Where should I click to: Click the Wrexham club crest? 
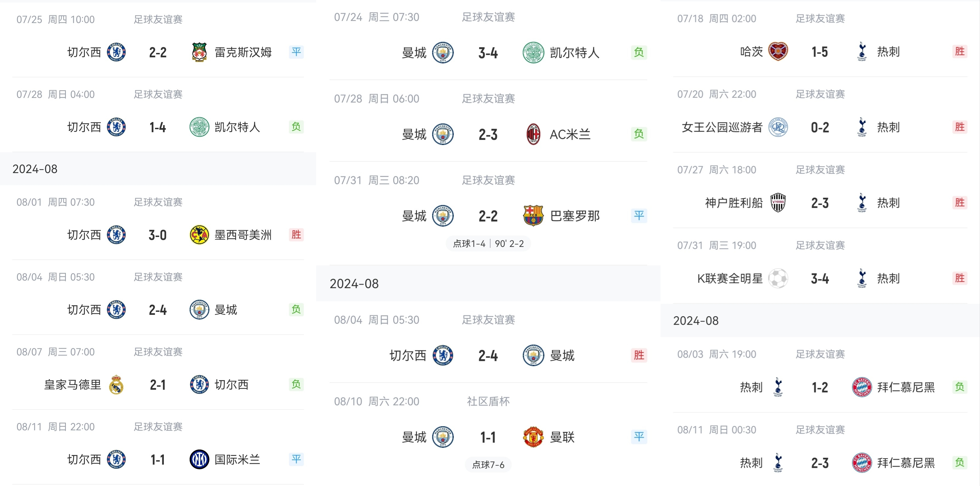click(x=199, y=52)
